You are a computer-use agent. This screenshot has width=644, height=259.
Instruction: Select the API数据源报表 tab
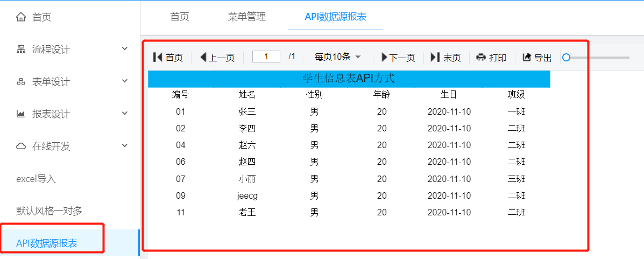336,17
